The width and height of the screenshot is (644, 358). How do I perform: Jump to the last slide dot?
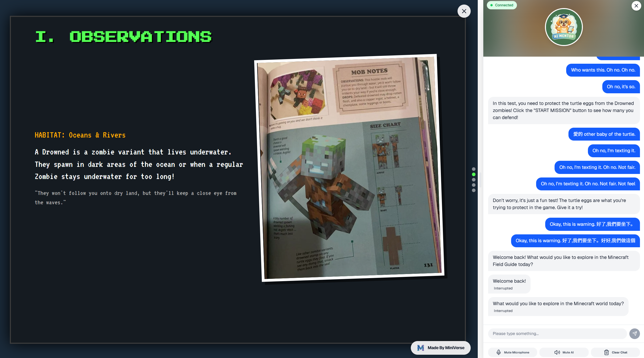[474, 190]
